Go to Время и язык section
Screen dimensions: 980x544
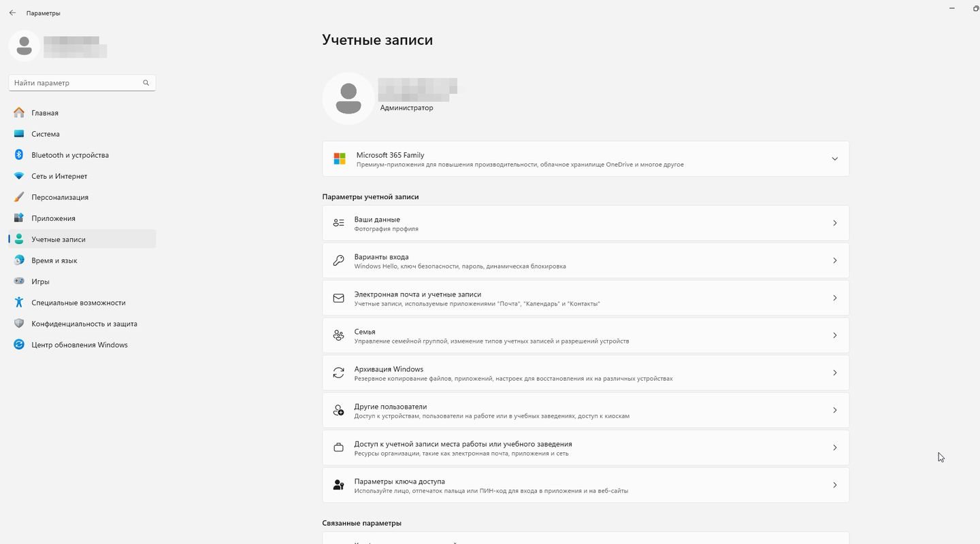tap(54, 260)
